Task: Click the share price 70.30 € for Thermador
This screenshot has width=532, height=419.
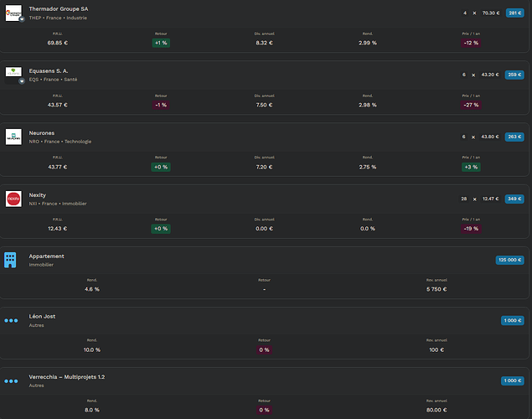Action: coord(491,13)
